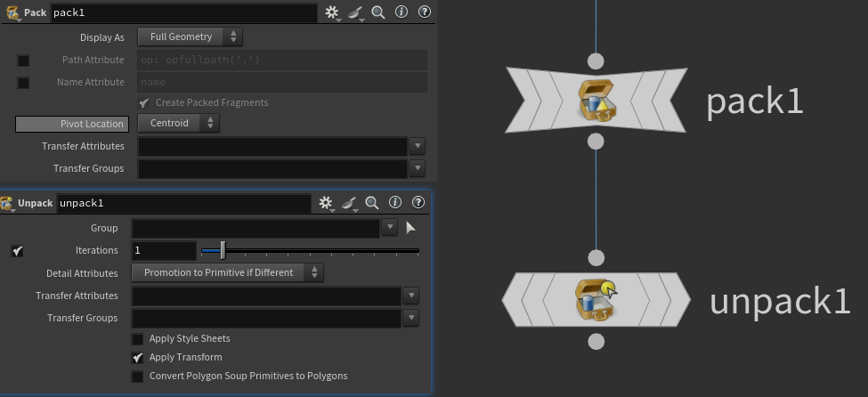Enable Convert Polygon Soup Primitives to Polygons
Image resolution: width=868 pixels, height=397 pixels.
click(x=137, y=377)
